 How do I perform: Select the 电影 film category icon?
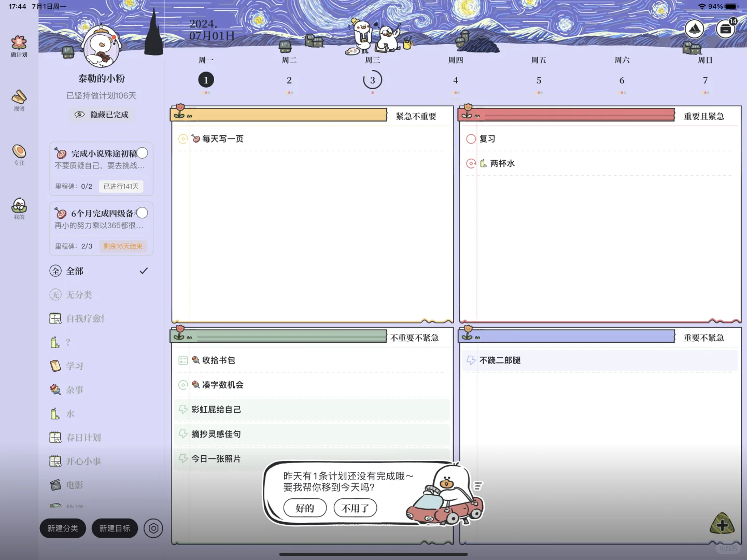(55, 484)
